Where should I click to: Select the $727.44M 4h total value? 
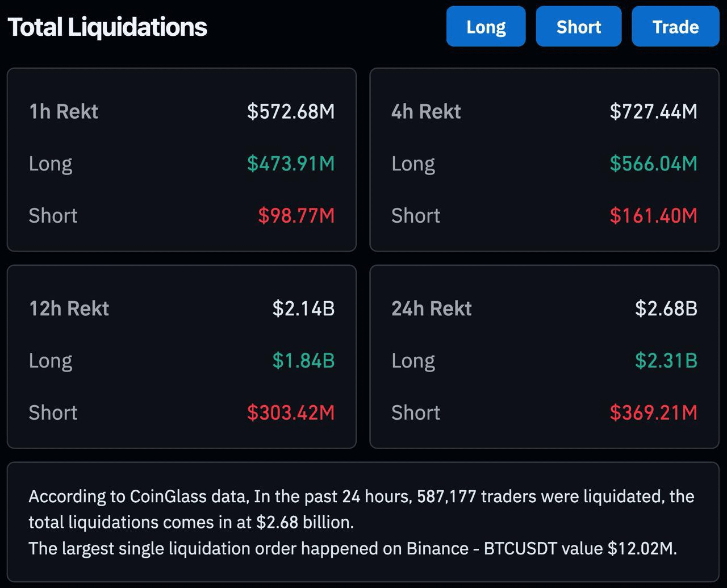pos(653,111)
